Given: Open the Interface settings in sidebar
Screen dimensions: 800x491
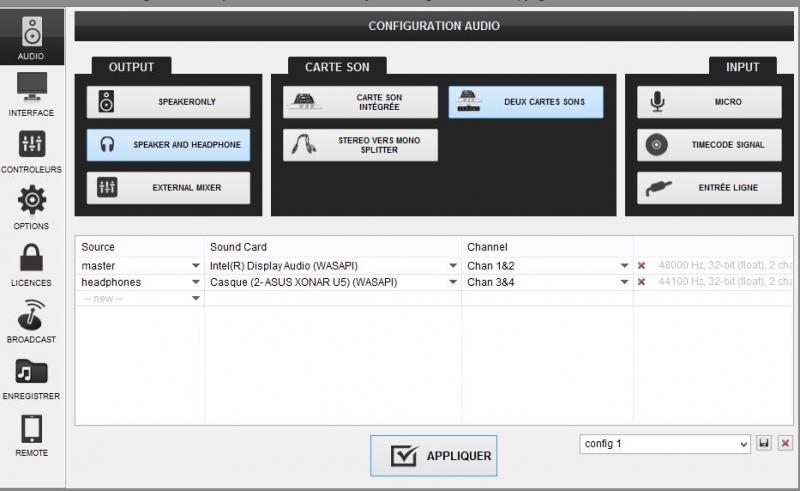Looking at the screenshot, I should tap(31, 93).
